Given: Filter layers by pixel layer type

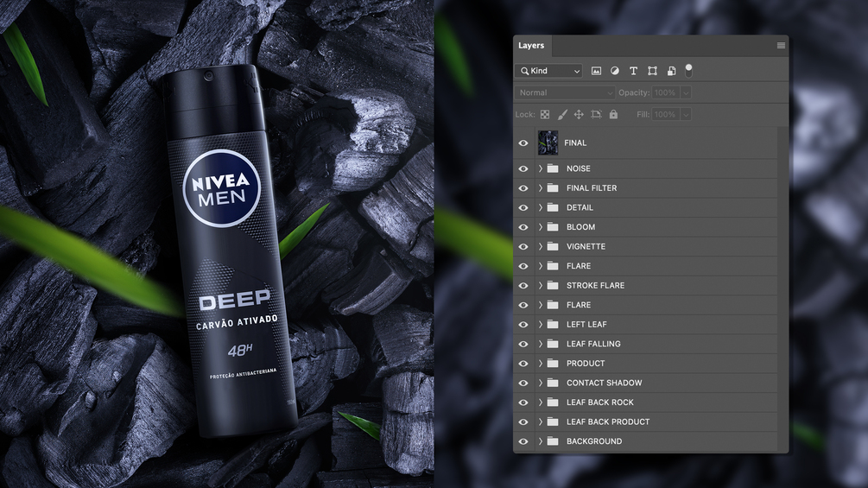Looking at the screenshot, I should (596, 71).
